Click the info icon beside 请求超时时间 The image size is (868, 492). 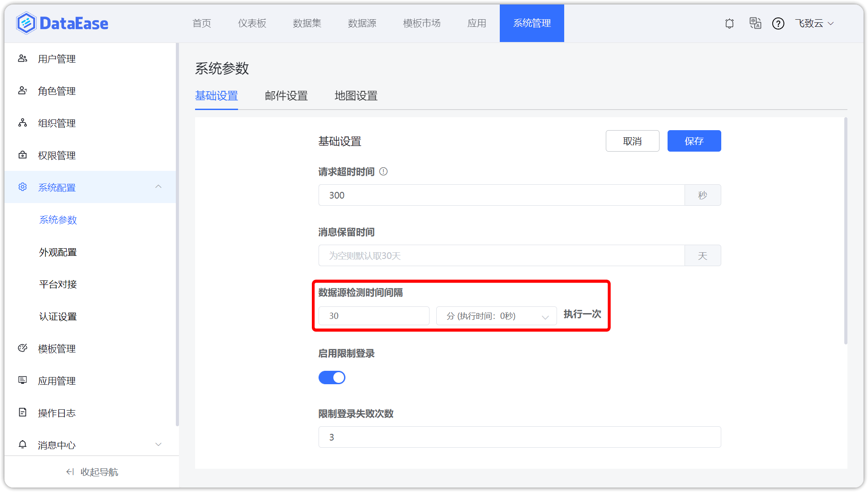click(x=383, y=171)
